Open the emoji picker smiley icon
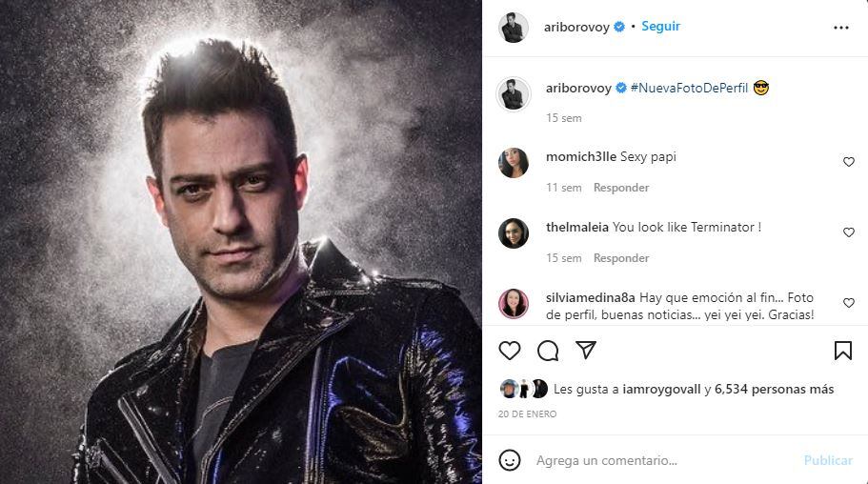The height and width of the screenshot is (484, 868). pyautogui.click(x=510, y=460)
